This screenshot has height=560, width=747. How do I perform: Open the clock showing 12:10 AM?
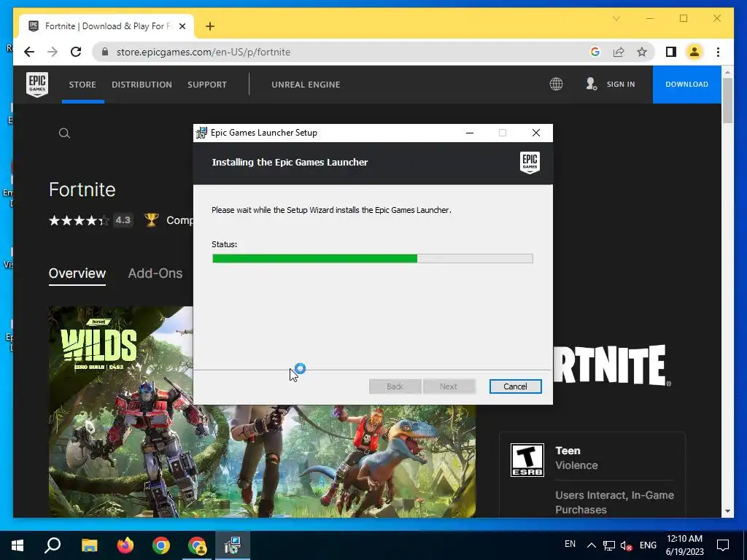684,545
